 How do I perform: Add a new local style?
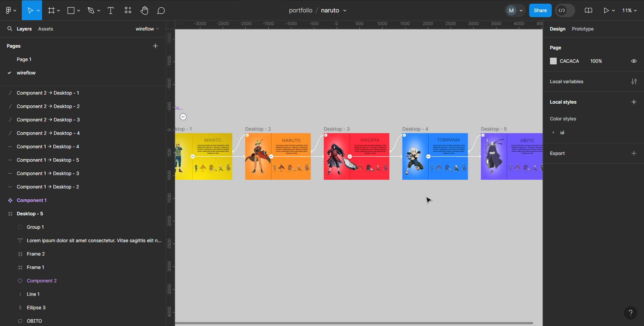634,102
